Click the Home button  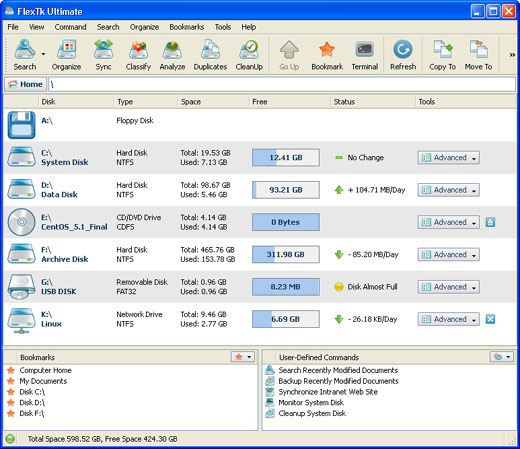pos(25,84)
